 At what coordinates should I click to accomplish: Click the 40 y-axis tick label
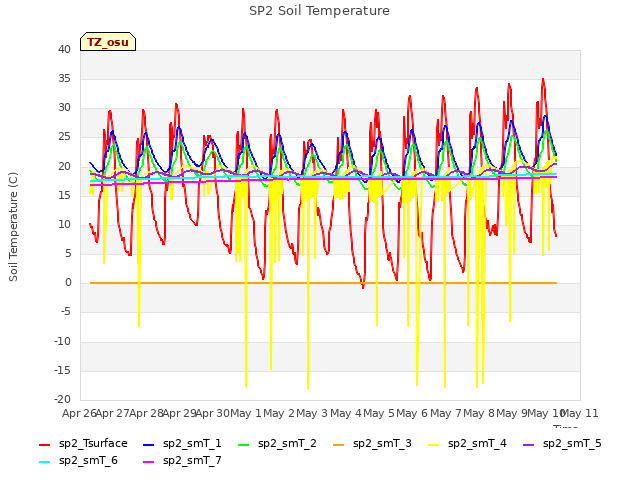64,50
